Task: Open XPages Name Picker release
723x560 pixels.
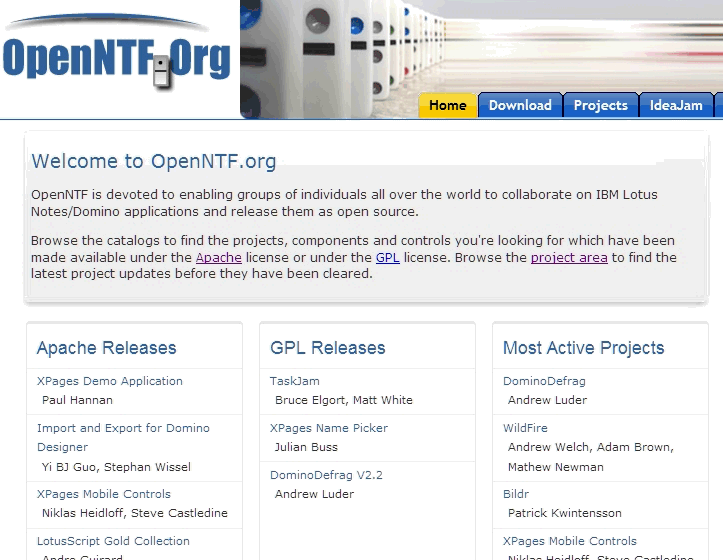Action: (329, 428)
